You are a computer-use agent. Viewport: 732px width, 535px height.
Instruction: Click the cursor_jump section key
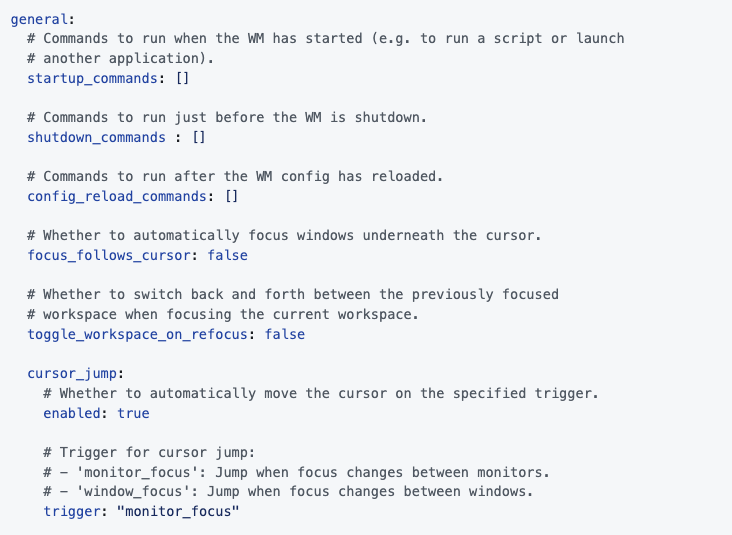(x=72, y=373)
